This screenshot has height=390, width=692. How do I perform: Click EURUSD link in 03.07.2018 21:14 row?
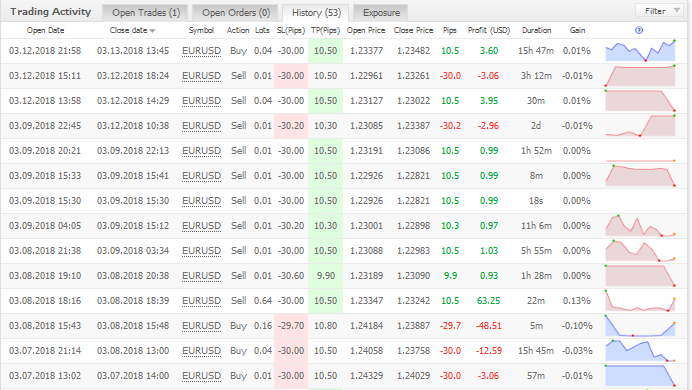pyautogui.click(x=201, y=351)
